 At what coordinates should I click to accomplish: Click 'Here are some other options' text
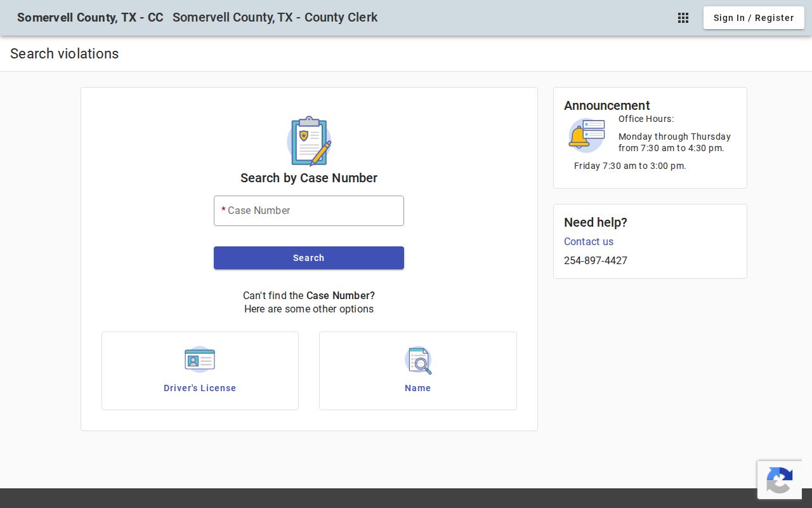click(309, 309)
